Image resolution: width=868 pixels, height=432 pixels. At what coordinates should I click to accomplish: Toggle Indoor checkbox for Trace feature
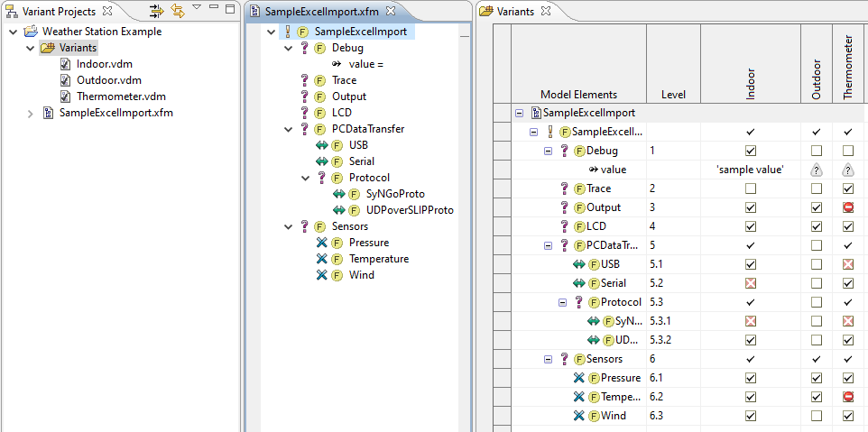[x=750, y=188]
